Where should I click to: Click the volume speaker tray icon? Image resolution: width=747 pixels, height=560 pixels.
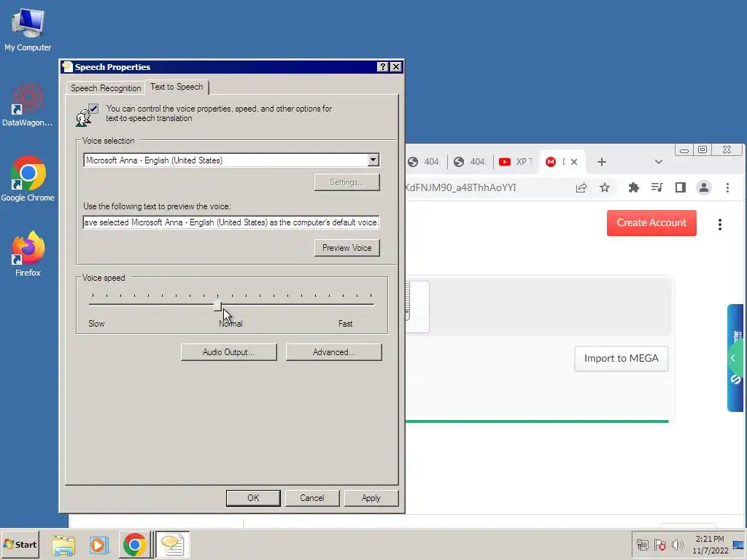[x=677, y=545]
